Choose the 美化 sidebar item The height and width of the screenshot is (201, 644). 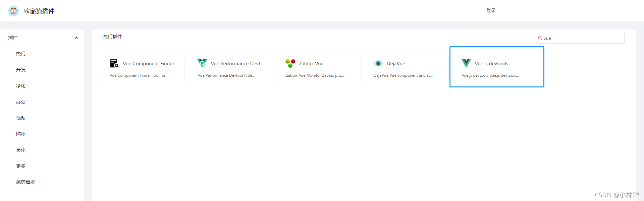21,150
